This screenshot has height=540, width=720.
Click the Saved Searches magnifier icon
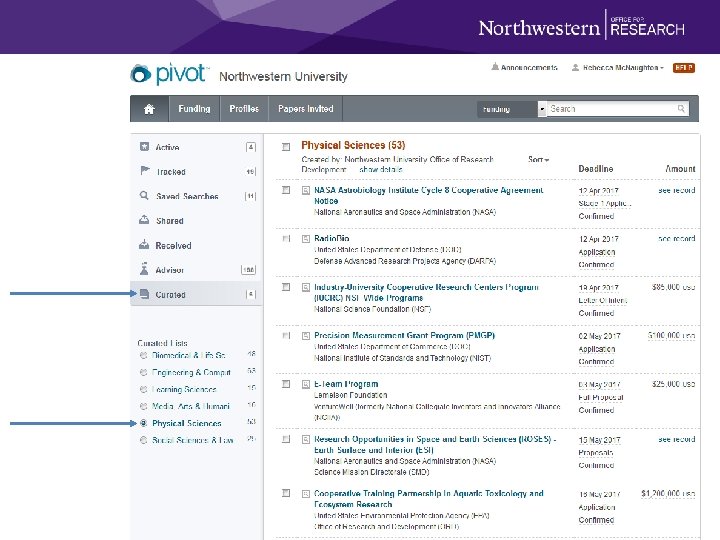click(x=144, y=196)
